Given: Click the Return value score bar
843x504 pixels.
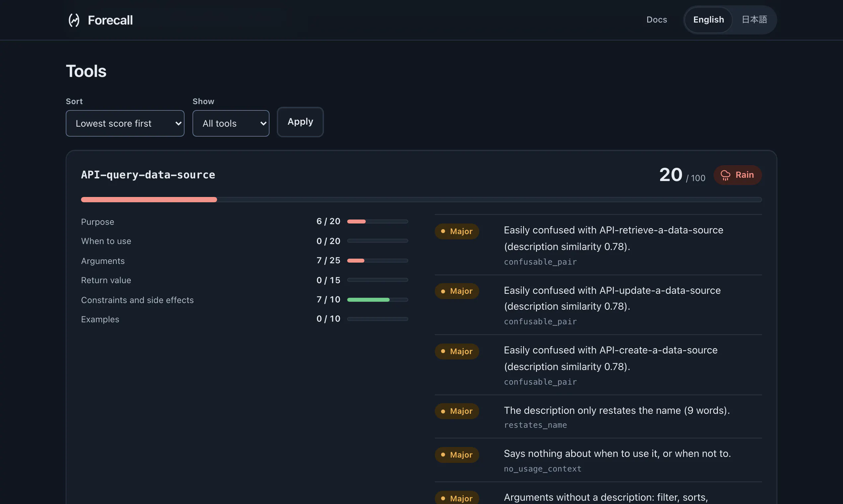Looking at the screenshot, I should 377,280.
